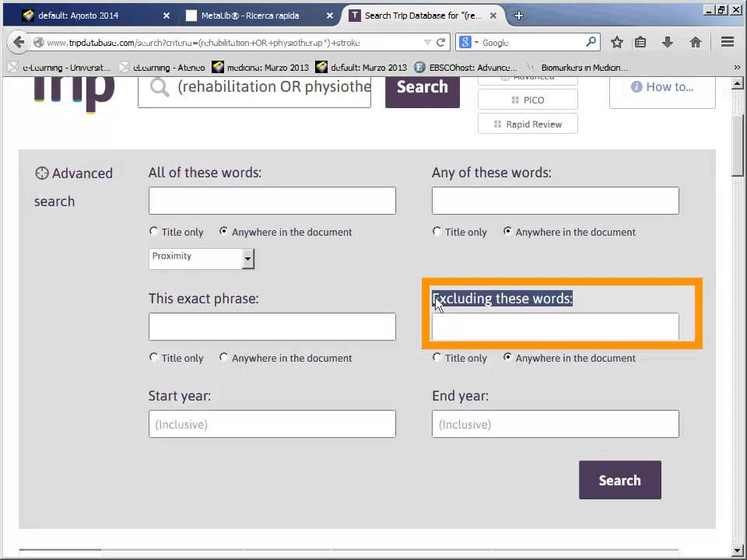Click the Advanced search crosshair icon
Screen dimensions: 747x560
point(42,173)
